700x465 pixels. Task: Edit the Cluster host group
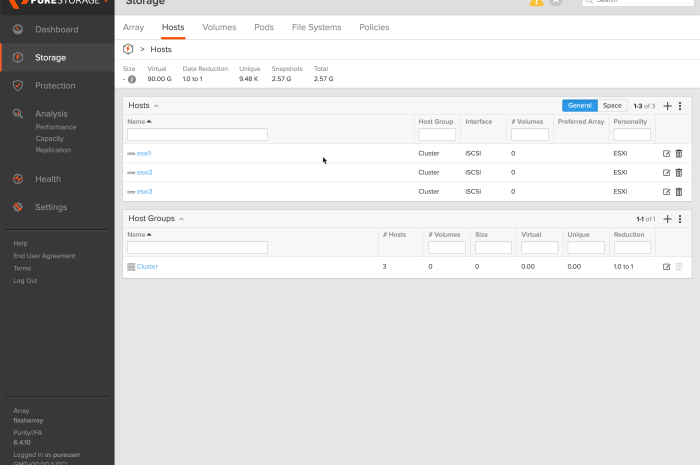coord(667,267)
